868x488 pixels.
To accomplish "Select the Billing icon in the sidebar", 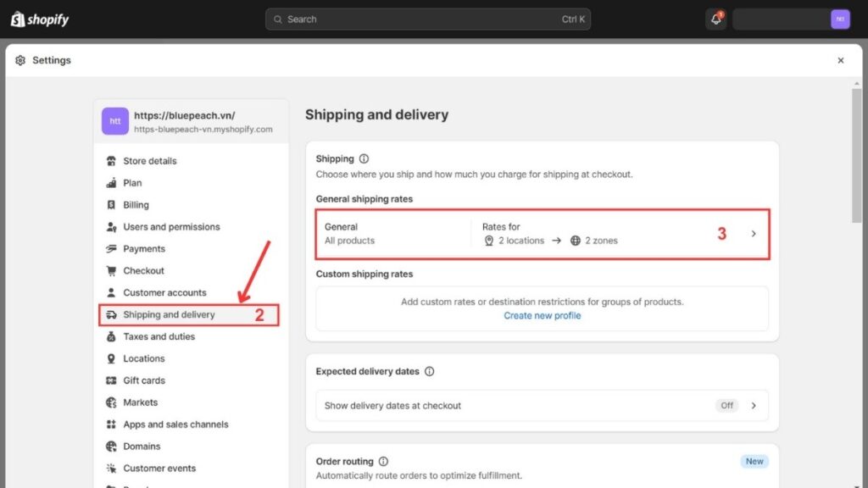I will point(111,204).
